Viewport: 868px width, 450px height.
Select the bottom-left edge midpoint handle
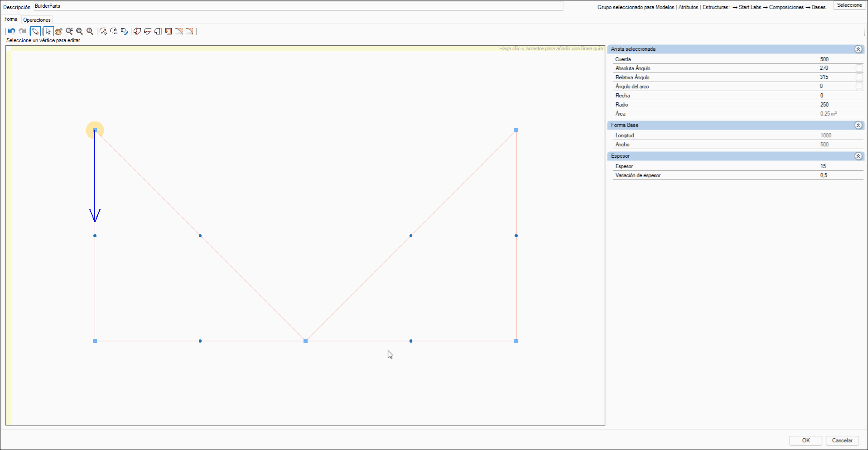click(x=200, y=341)
